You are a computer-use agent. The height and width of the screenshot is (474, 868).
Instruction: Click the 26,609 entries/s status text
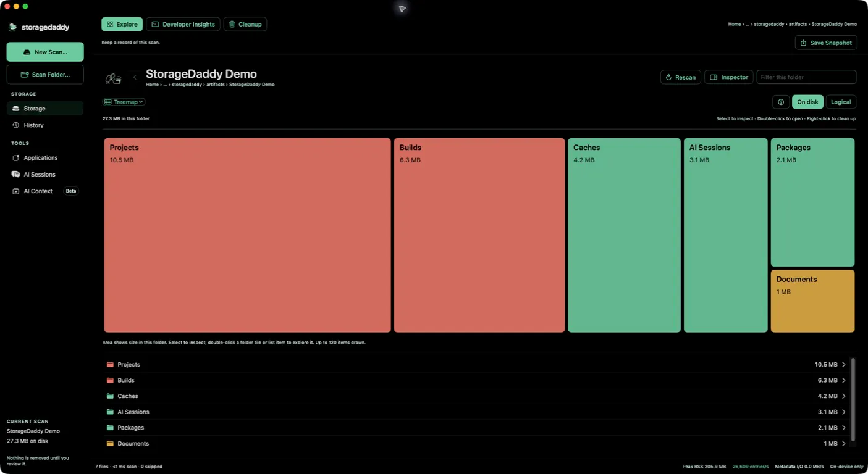(751, 467)
